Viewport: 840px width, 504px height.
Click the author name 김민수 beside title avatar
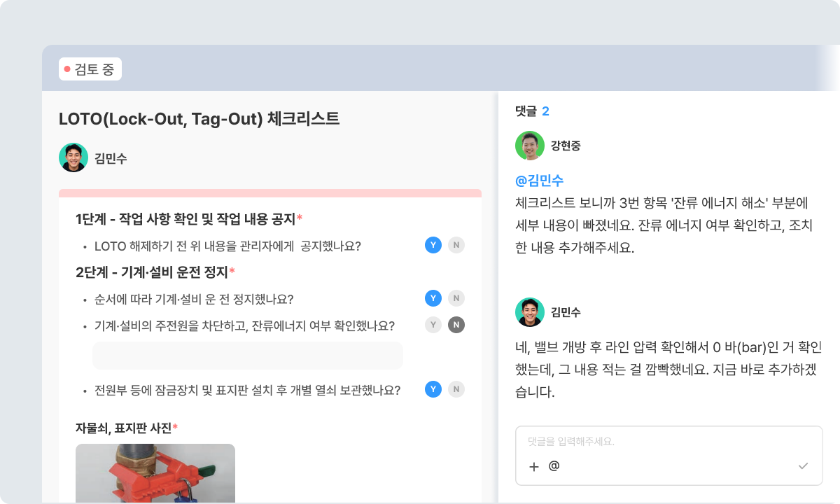pyautogui.click(x=111, y=158)
